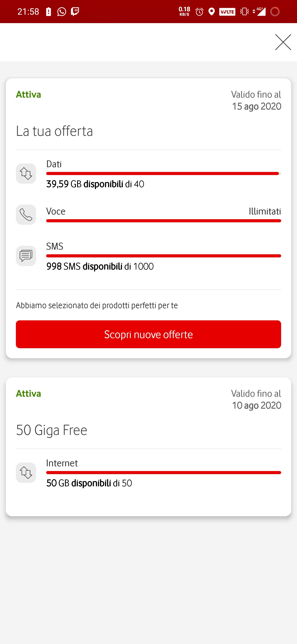Image resolution: width=297 pixels, height=644 pixels.
Task: Tap the Voce unlimited progress bar
Action: click(163, 221)
